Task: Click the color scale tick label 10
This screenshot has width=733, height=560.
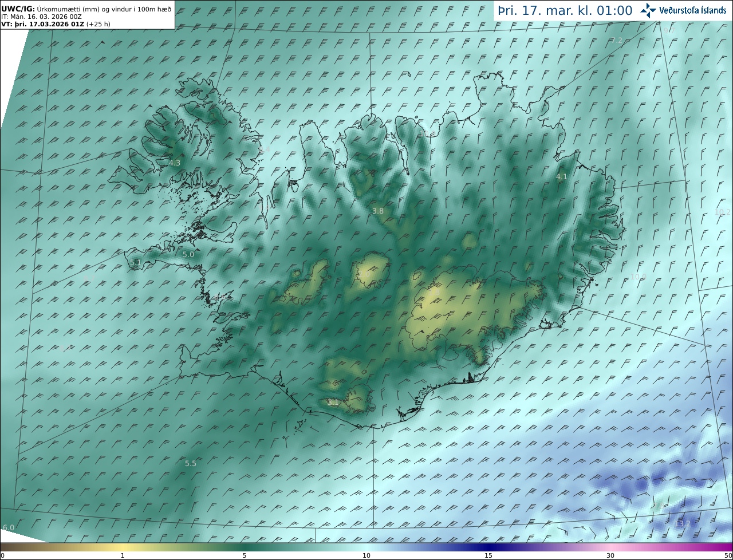Action: 366,555
